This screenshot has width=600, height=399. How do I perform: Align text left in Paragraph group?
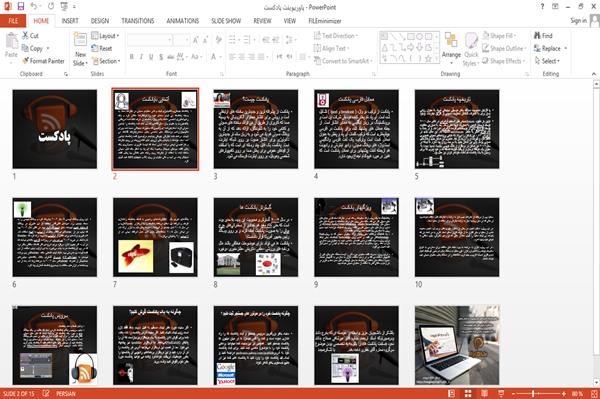tap(232, 57)
